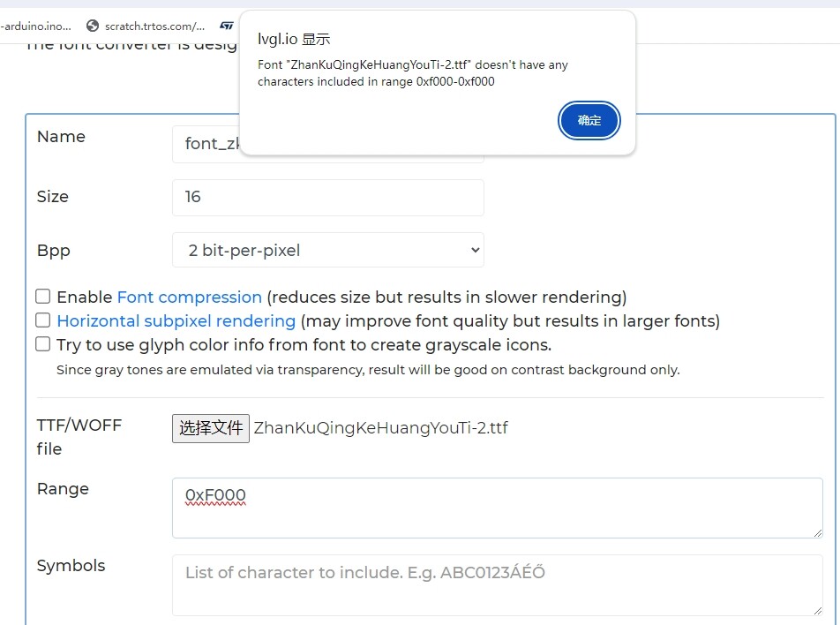Click the empty Symbols input field
Viewport: 840px width, 625px height.
click(497, 584)
